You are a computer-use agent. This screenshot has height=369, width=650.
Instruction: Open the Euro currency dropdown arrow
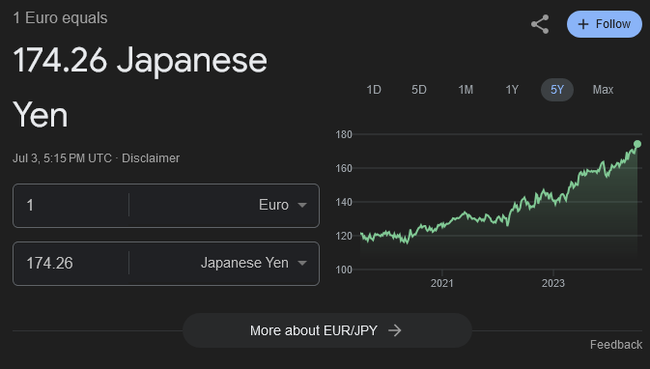302,205
